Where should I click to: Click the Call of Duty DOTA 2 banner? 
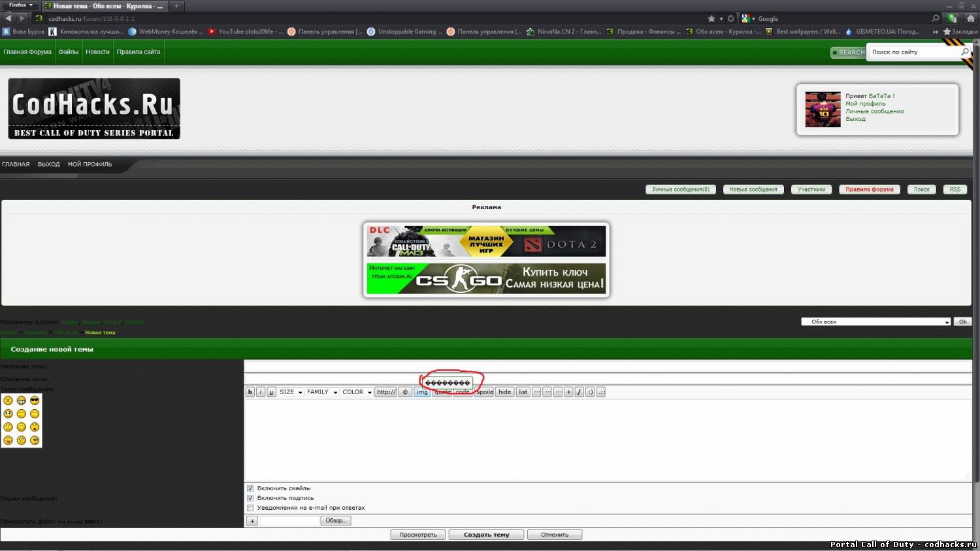486,241
